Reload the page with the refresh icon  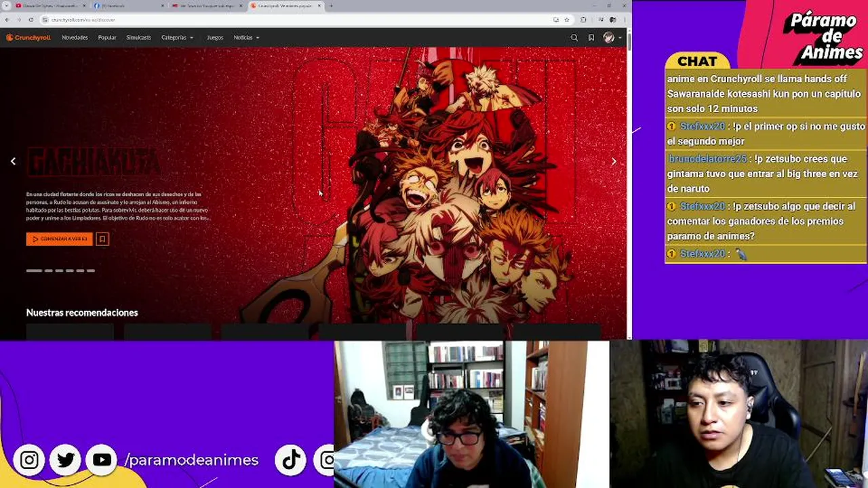[31, 20]
